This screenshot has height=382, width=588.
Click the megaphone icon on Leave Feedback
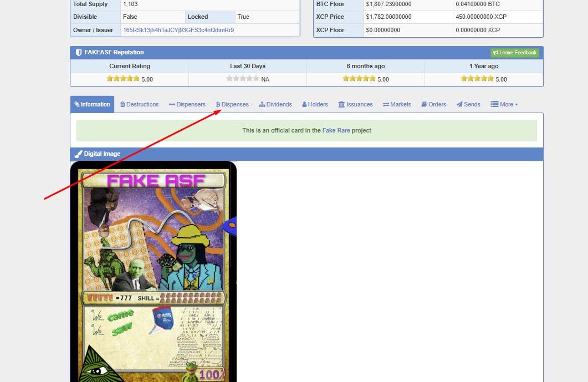coord(495,53)
